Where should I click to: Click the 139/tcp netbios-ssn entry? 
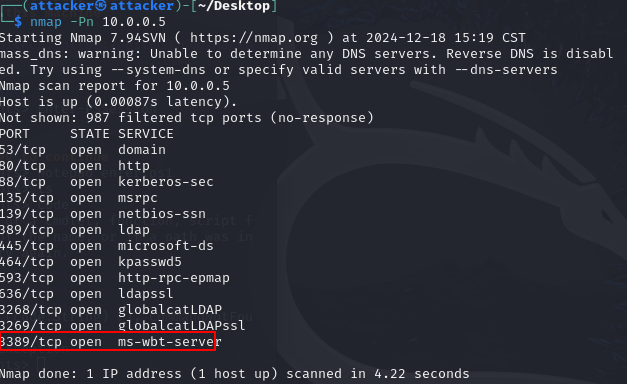coord(103,214)
